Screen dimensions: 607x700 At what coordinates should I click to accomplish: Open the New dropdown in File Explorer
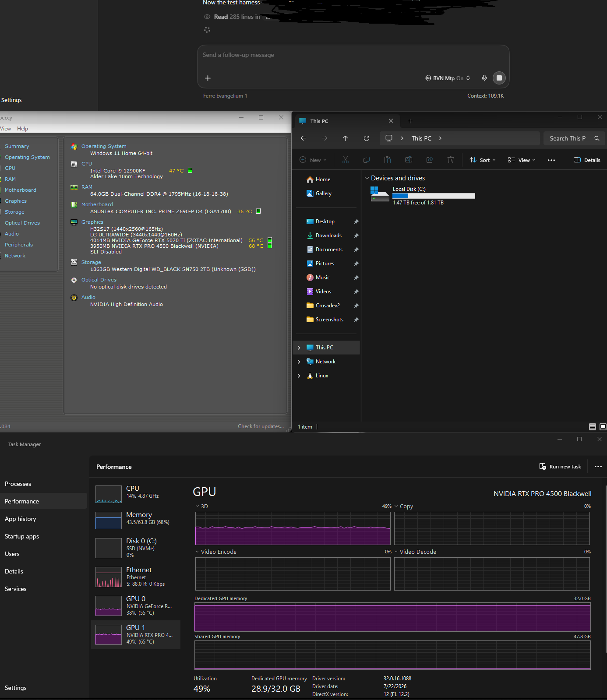point(313,160)
